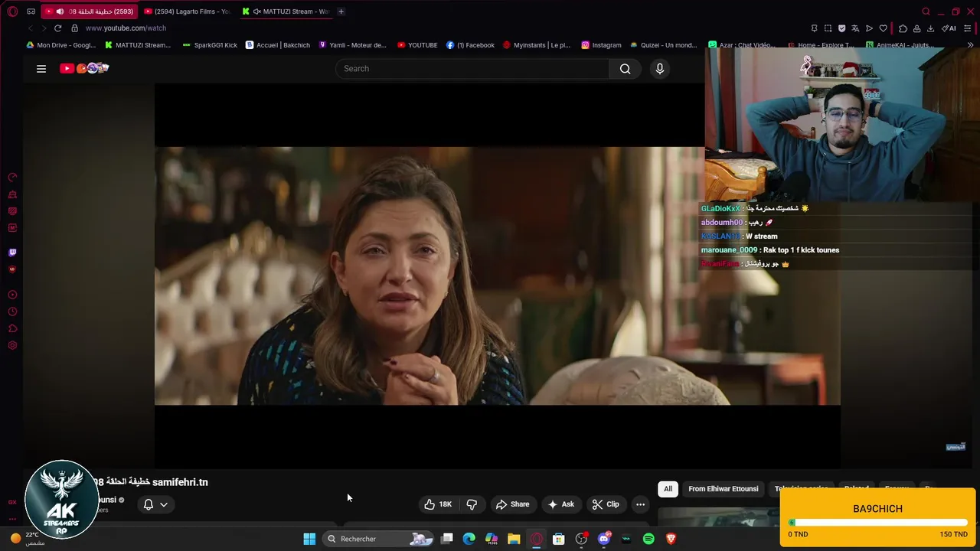Open the Opera GX menu logo
Viewport: 980px width, 551px height.
tap(12, 11)
